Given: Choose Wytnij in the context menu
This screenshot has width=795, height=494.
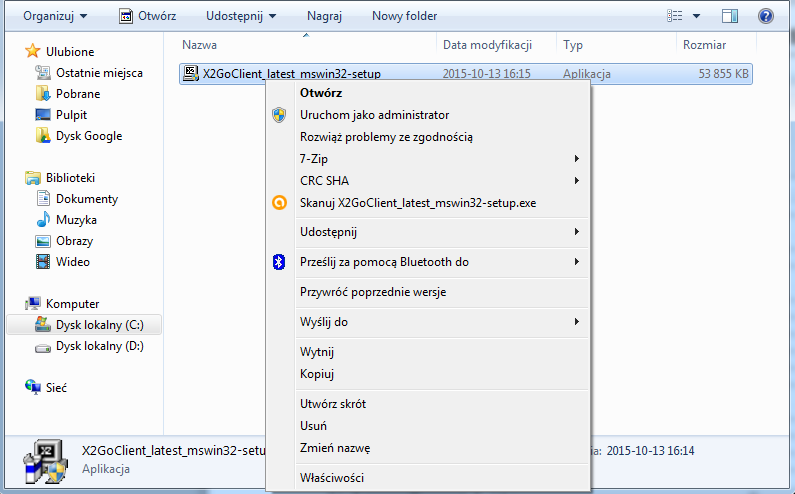Looking at the screenshot, I should [x=317, y=352].
